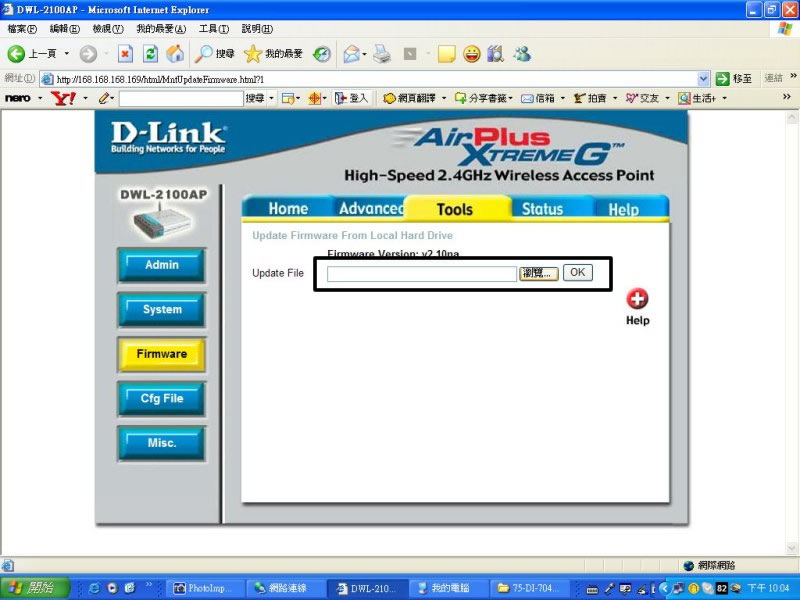Click the IE Forward arrow button
Viewport: 800px width, 600px height.
(x=88, y=54)
